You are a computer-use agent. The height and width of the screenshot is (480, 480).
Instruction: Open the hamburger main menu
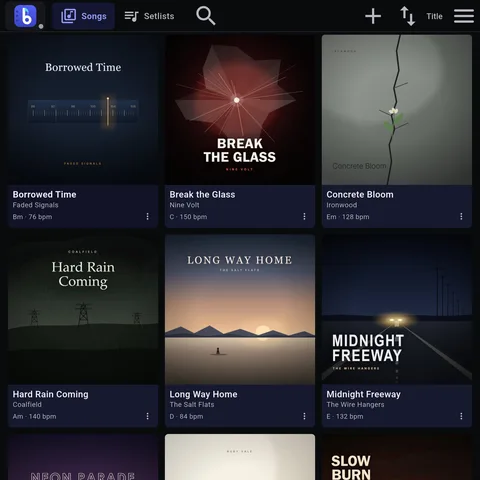click(464, 16)
